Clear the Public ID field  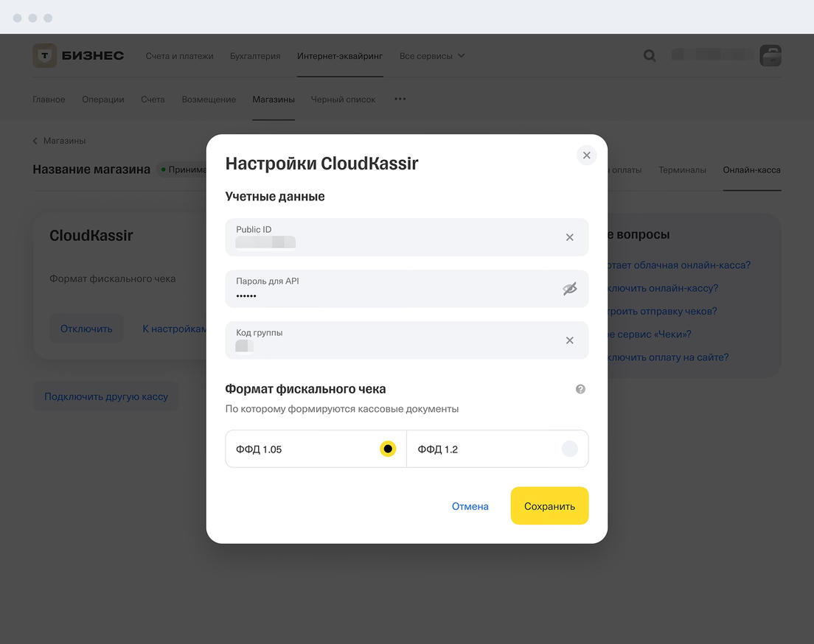coord(569,237)
